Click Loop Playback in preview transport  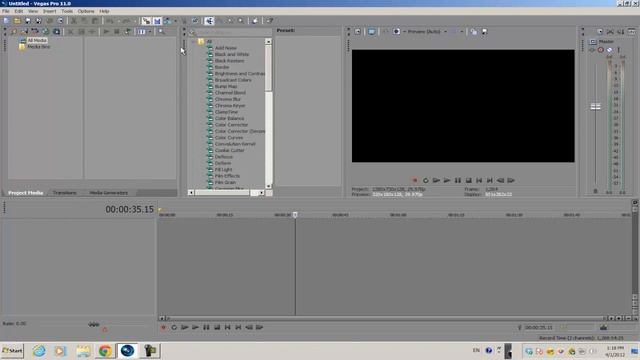coord(426,180)
